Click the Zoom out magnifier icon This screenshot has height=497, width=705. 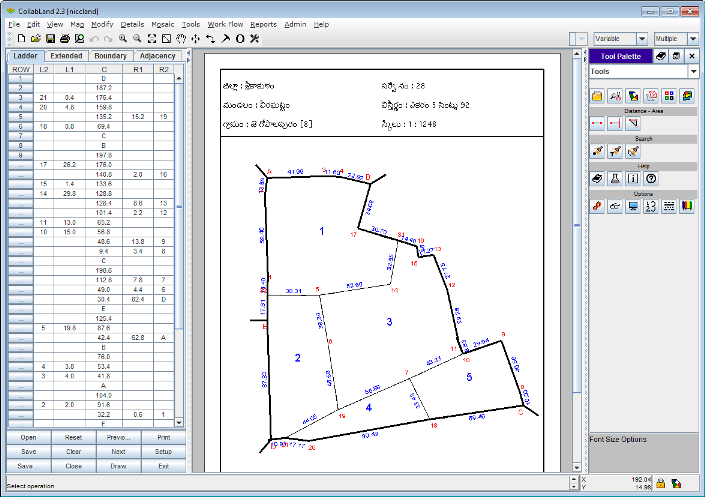coord(137,39)
